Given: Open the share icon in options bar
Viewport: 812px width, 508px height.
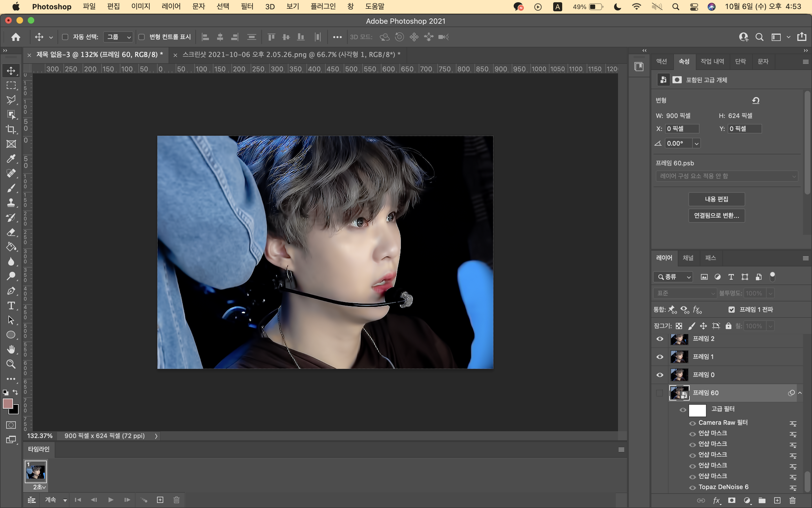Looking at the screenshot, I should click(802, 37).
